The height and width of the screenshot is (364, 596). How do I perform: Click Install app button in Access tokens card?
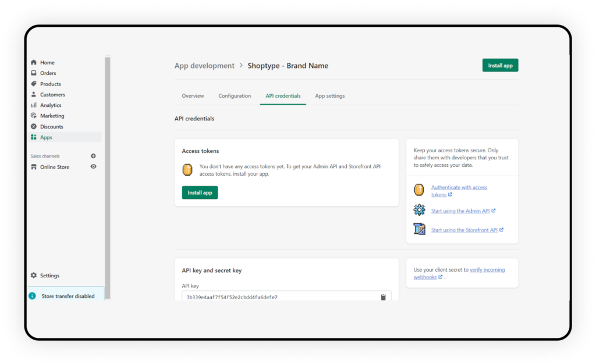(200, 192)
